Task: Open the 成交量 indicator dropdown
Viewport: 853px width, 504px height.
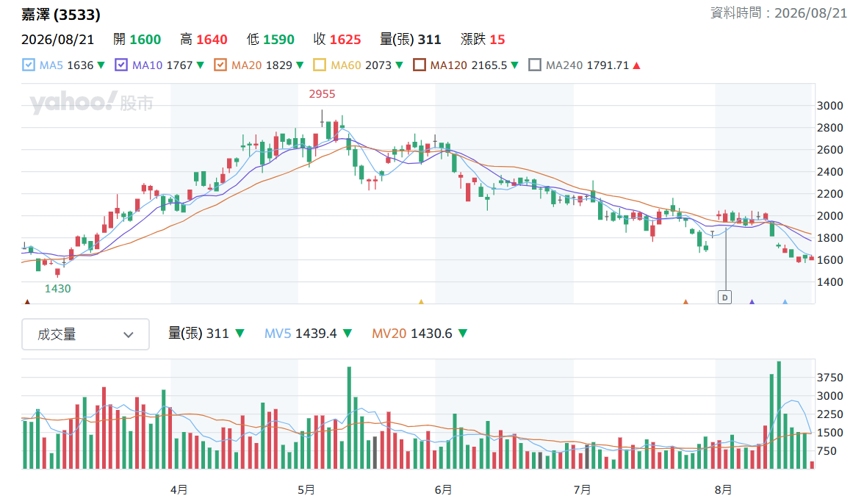Action: (x=85, y=334)
